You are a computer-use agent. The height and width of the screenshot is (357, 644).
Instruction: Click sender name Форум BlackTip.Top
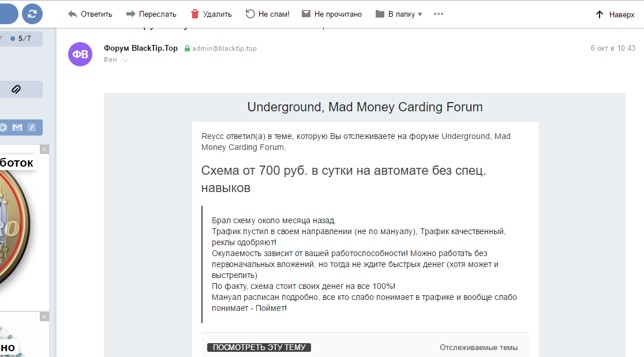click(x=141, y=48)
